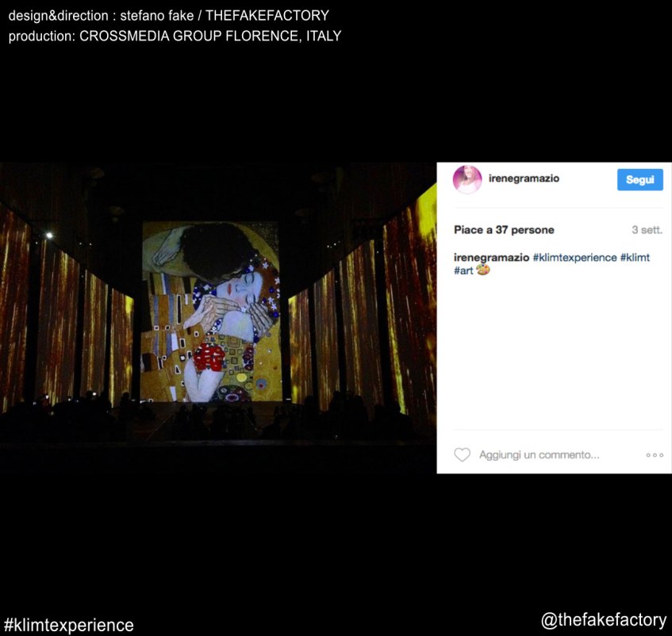Open the #klimtexperience hashtag in caption
Image resolution: width=672 pixels, height=636 pixels.
click(x=574, y=258)
